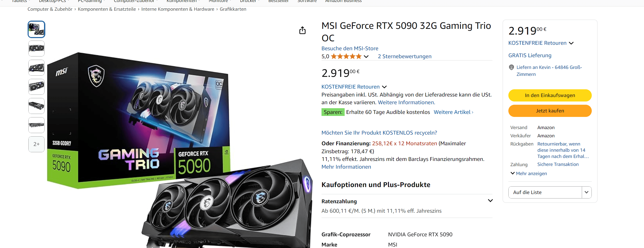Select the second product thumbnail
644x248 pixels.
coord(37,49)
